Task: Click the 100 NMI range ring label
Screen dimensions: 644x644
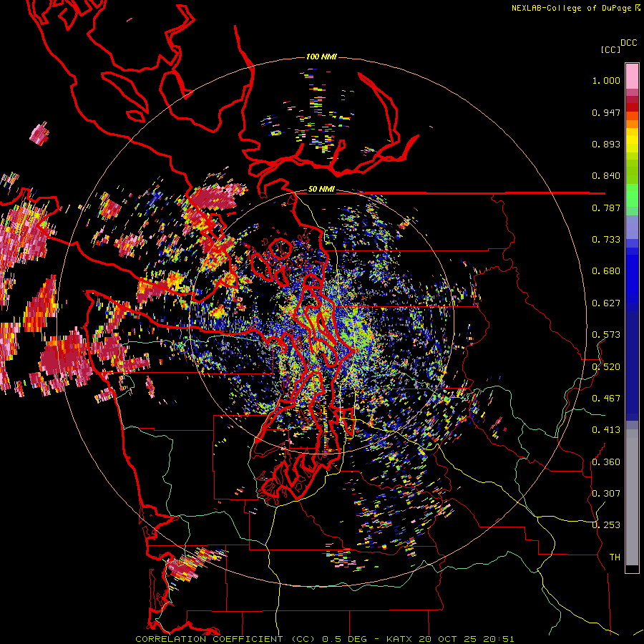Action: (321, 57)
